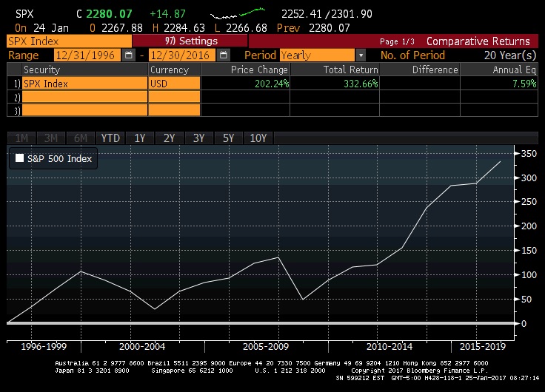Click the S&P 500 Index legend label
Viewport: 545px width, 392px height.
(x=59, y=159)
